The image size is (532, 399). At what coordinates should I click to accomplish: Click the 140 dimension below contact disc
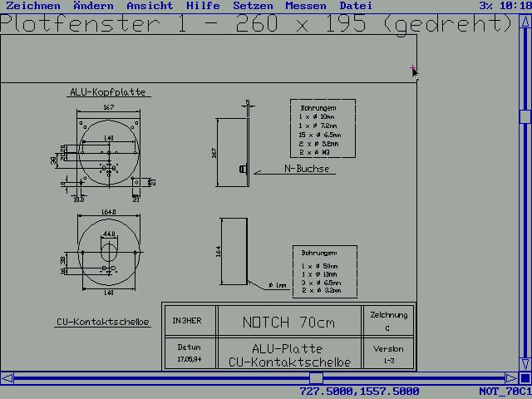(109, 293)
